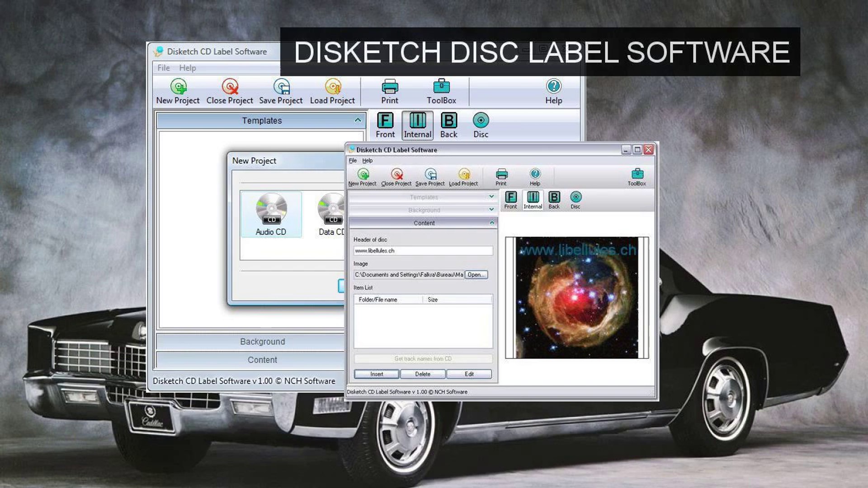The height and width of the screenshot is (488, 868).
Task: Open File menu in front window
Action: click(353, 160)
